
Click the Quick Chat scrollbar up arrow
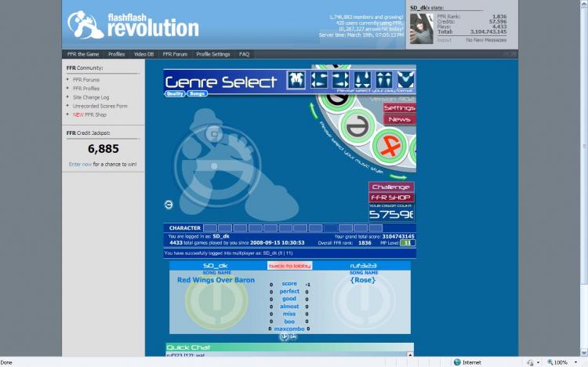point(410,354)
